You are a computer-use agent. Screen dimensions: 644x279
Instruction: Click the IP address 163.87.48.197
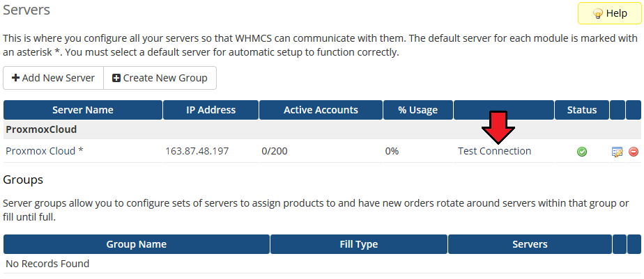tap(197, 151)
